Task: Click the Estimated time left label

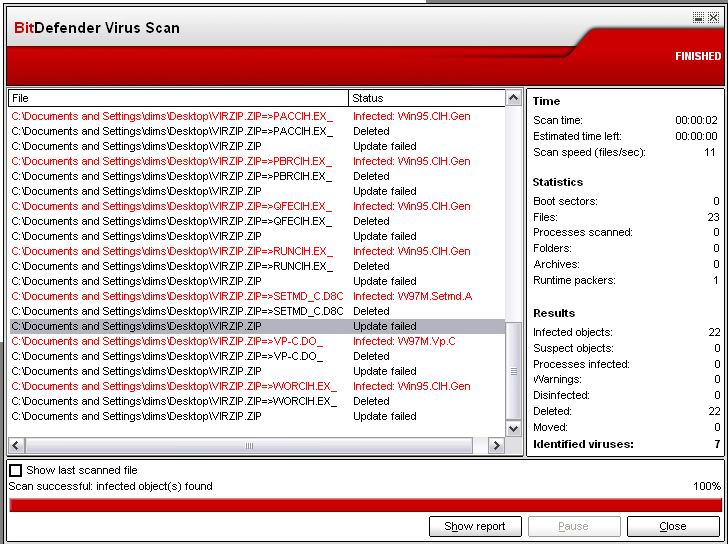Action: [x=577, y=136]
